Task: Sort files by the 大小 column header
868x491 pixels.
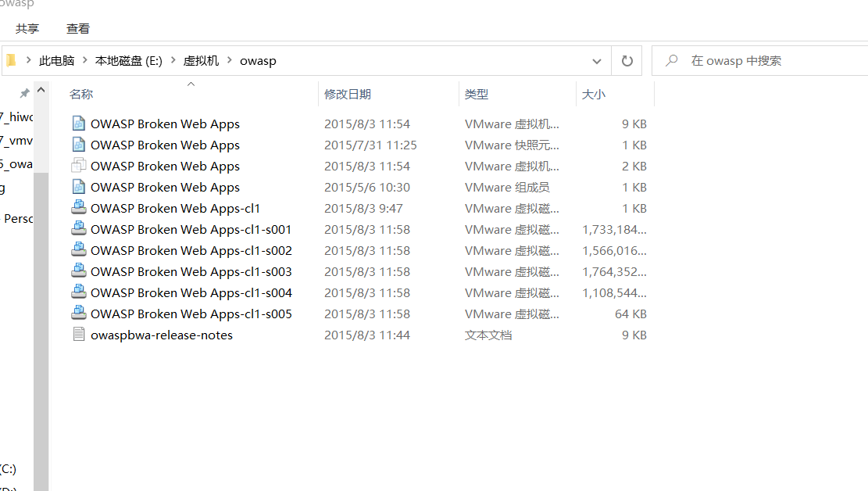Action: (x=594, y=94)
